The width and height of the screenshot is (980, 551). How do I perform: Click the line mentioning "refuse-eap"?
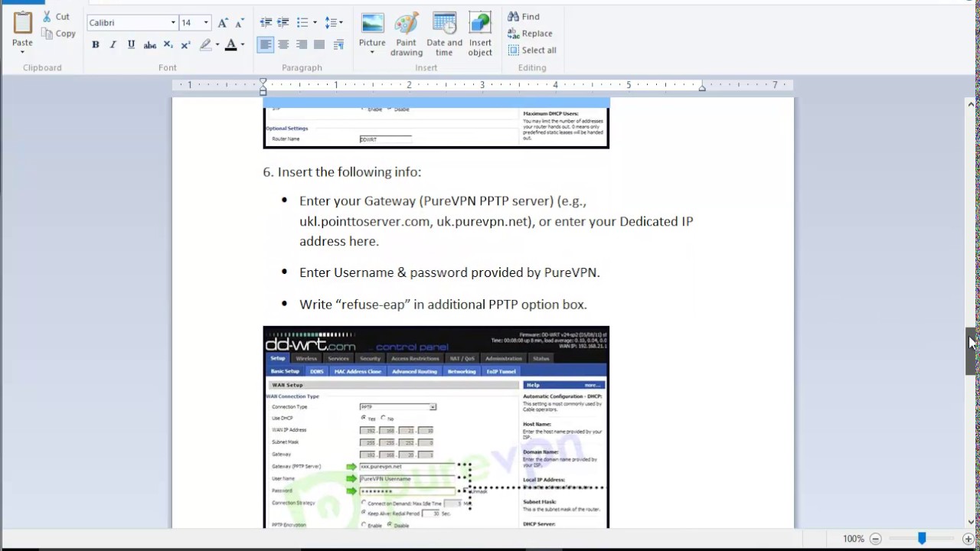[443, 305]
